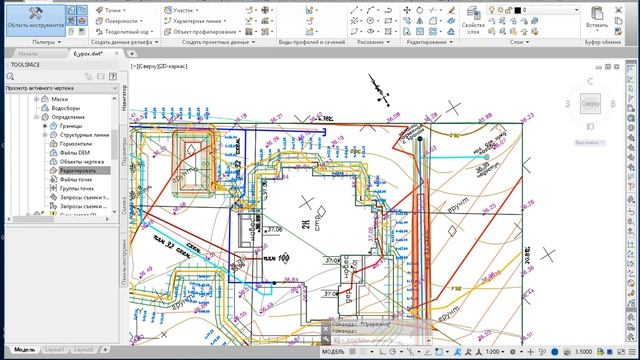Screen dimensions: 640x360
Task: Expand the Рисование panel
Action: pos(373,42)
